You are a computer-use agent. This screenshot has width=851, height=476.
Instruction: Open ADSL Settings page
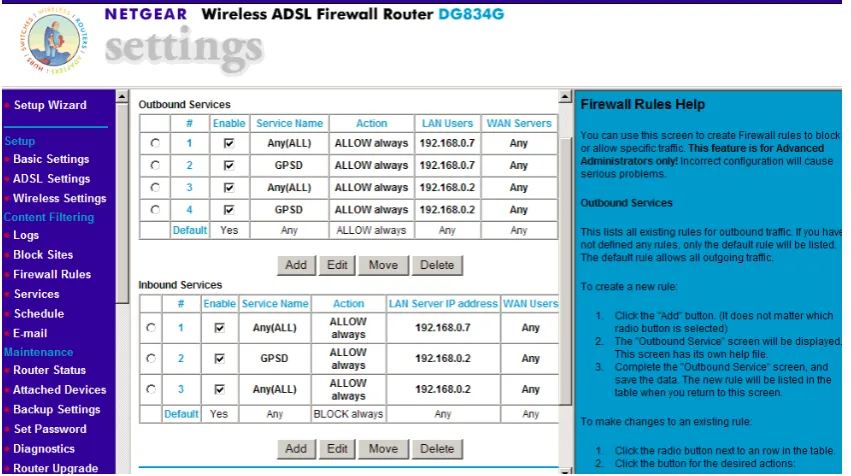tap(52, 179)
